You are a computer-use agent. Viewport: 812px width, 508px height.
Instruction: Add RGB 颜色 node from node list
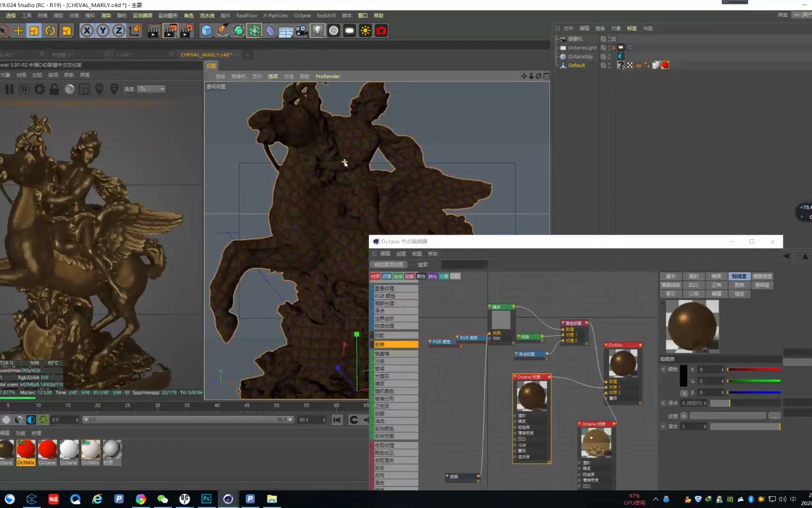[x=396, y=296]
